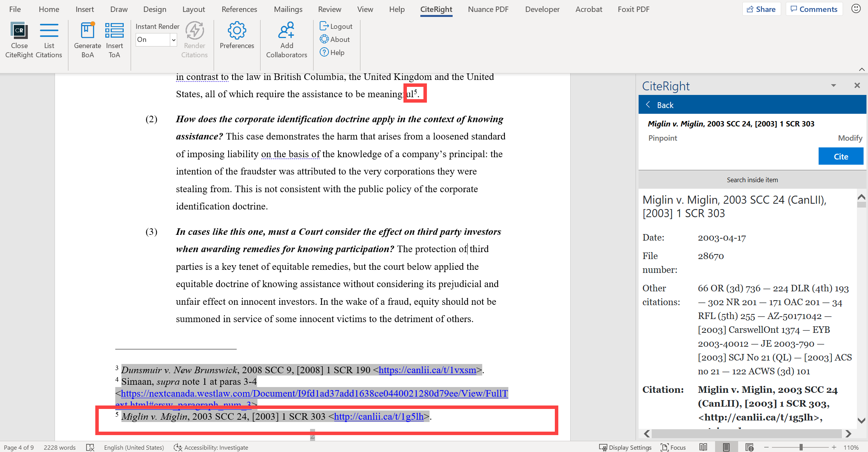Click English (United States) language indicator
This screenshot has height=452, width=868.
134,447
